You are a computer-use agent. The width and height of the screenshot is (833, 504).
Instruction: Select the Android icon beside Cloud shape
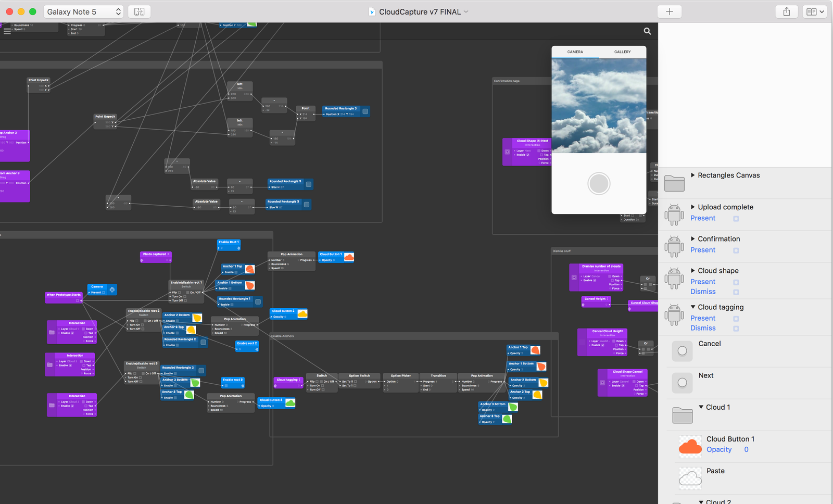click(x=674, y=278)
